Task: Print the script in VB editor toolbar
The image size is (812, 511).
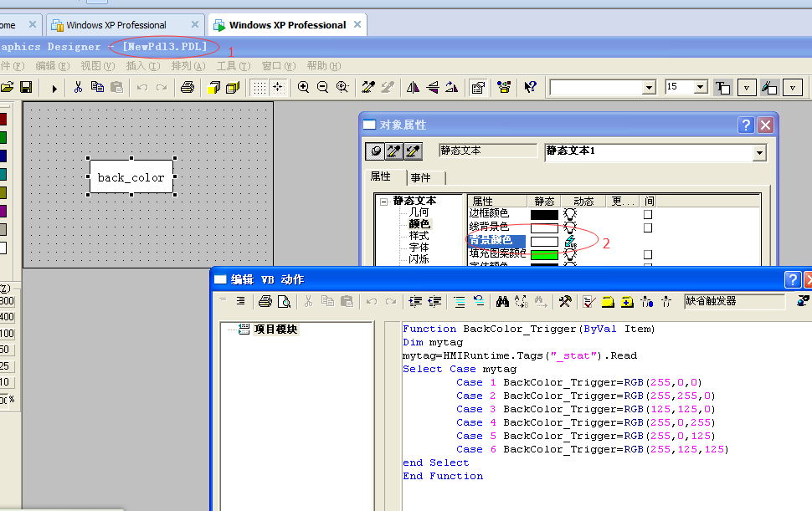Action: tap(265, 301)
